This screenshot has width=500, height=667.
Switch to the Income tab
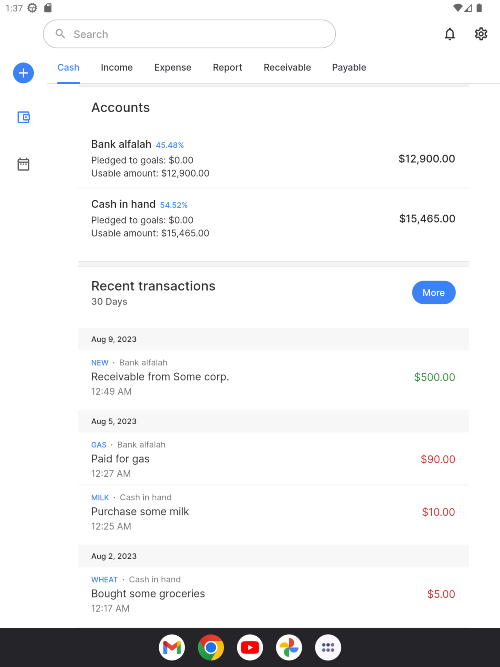coord(117,68)
